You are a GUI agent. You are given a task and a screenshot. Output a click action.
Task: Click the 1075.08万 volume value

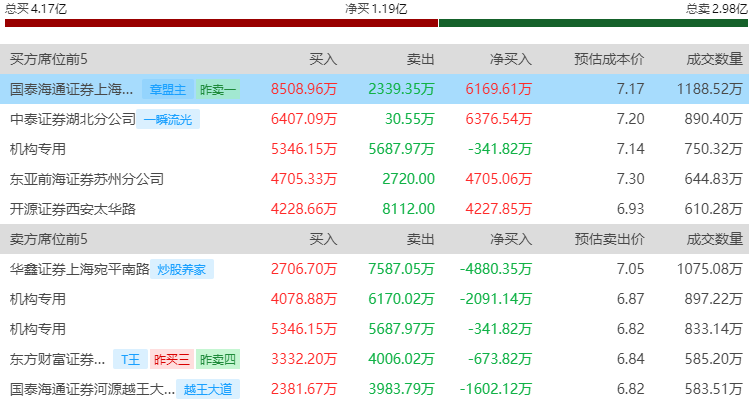709,269
